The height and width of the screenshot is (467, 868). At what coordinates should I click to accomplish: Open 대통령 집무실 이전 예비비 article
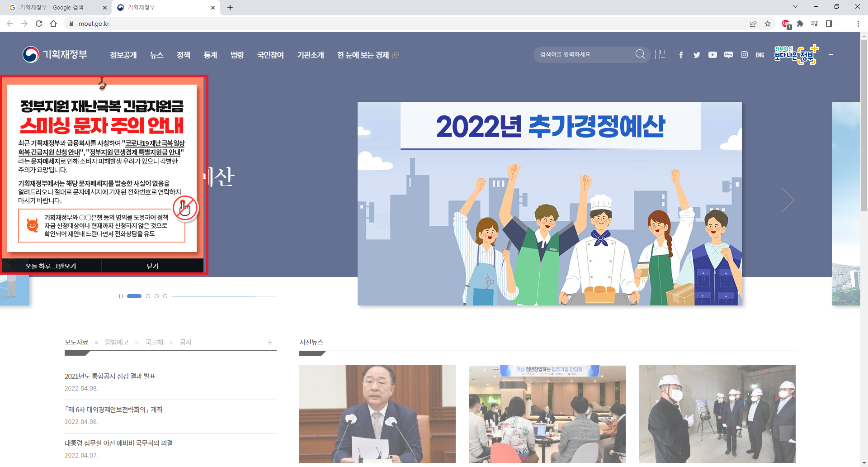click(119, 443)
